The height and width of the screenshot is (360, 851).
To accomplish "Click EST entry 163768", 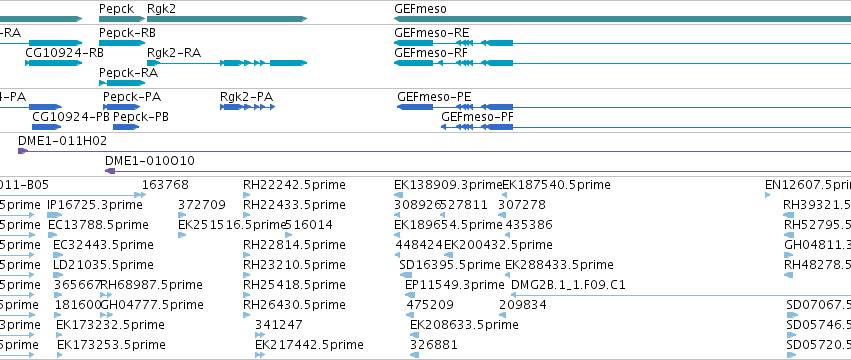I will click(x=166, y=185).
